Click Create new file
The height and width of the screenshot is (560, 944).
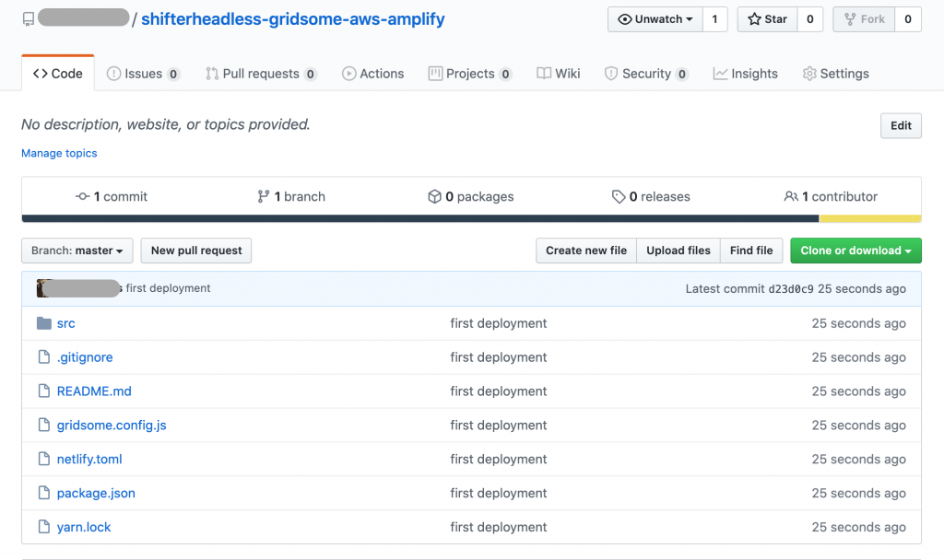pyautogui.click(x=585, y=251)
